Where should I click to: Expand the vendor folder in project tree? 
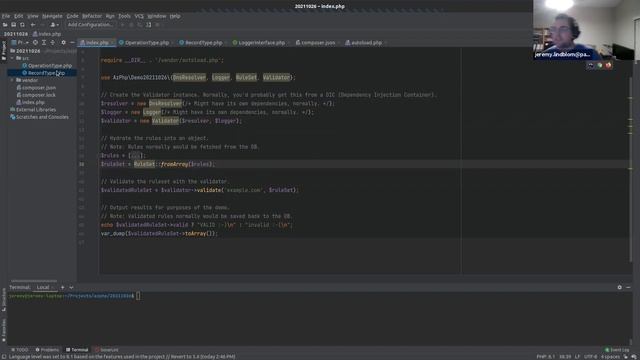tap(12, 80)
